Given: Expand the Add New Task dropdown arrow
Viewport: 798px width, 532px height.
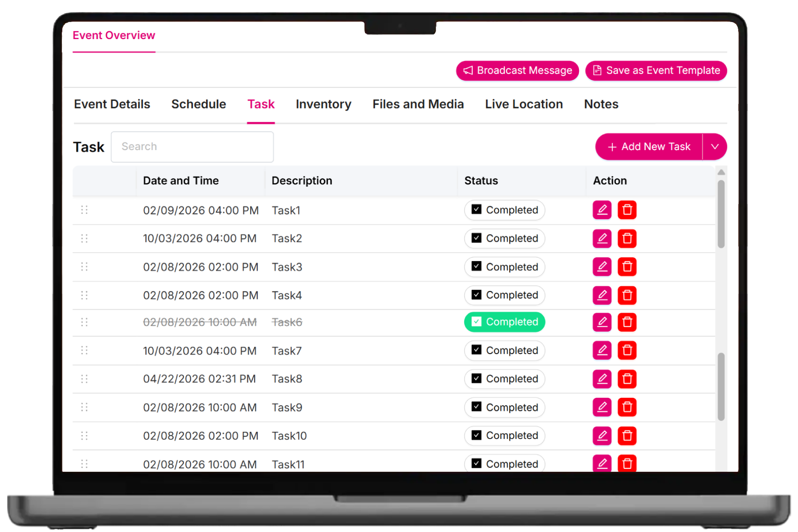Looking at the screenshot, I should pos(714,147).
